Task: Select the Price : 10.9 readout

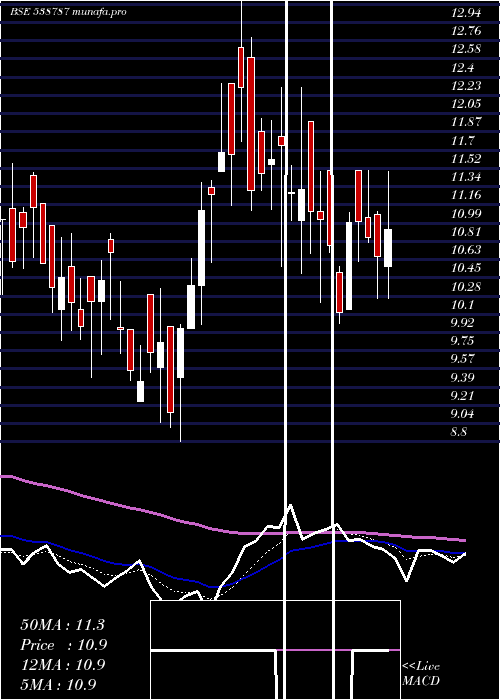Action: click(x=64, y=645)
